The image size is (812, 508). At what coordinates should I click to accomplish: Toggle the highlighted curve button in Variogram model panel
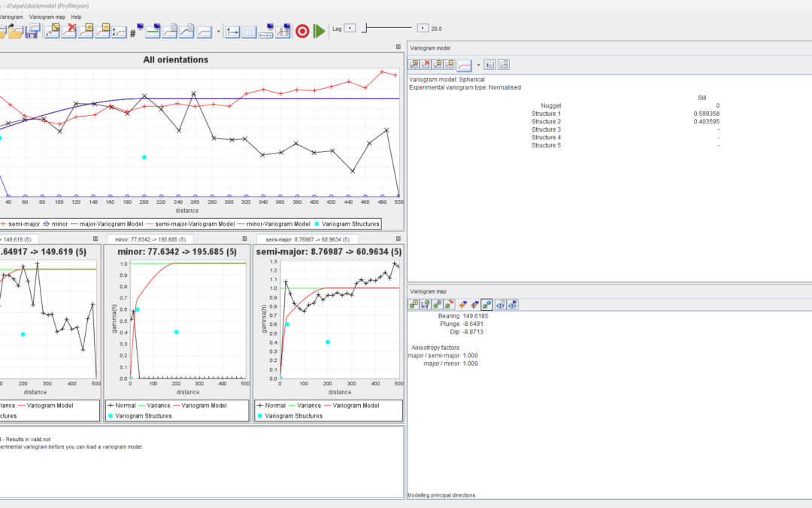pyautogui.click(x=464, y=65)
